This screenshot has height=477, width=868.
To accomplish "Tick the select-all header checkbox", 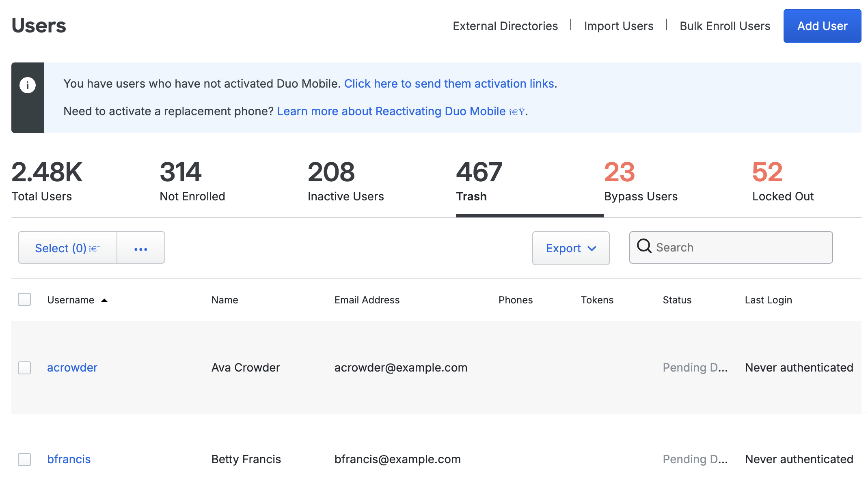I will (x=24, y=299).
